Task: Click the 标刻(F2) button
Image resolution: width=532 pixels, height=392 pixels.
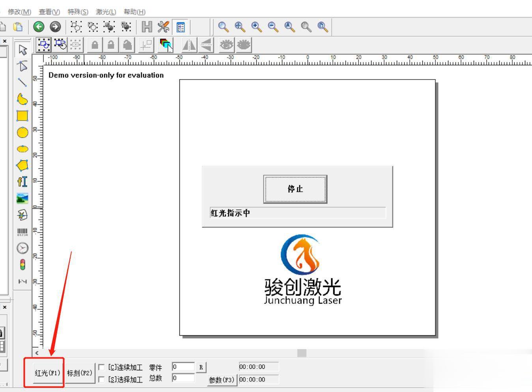Action: point(80,373)
